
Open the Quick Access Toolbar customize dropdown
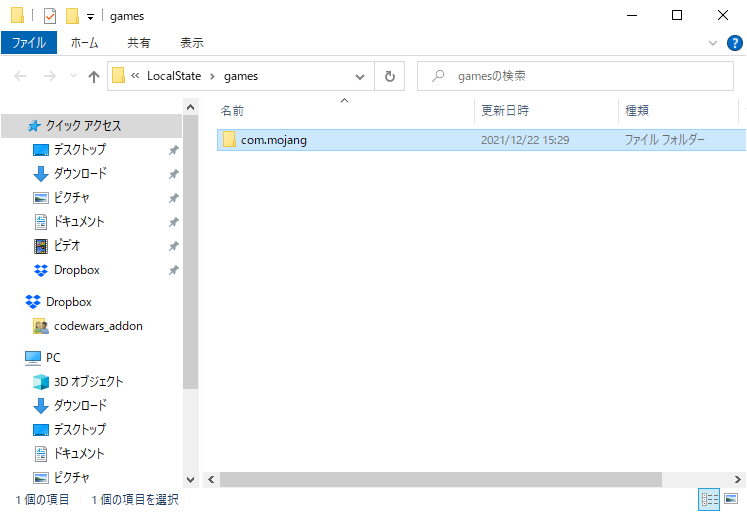(90, 17)
